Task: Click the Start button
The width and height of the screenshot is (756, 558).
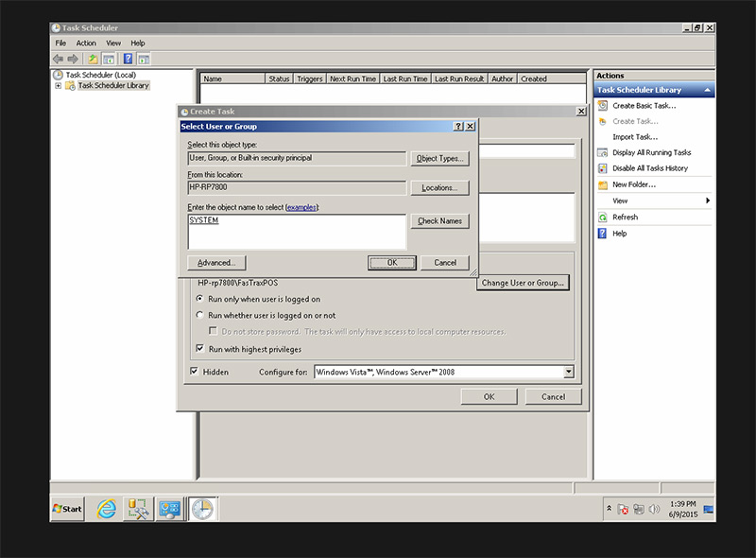Action: pyautogui.click(x=67, y=509)
